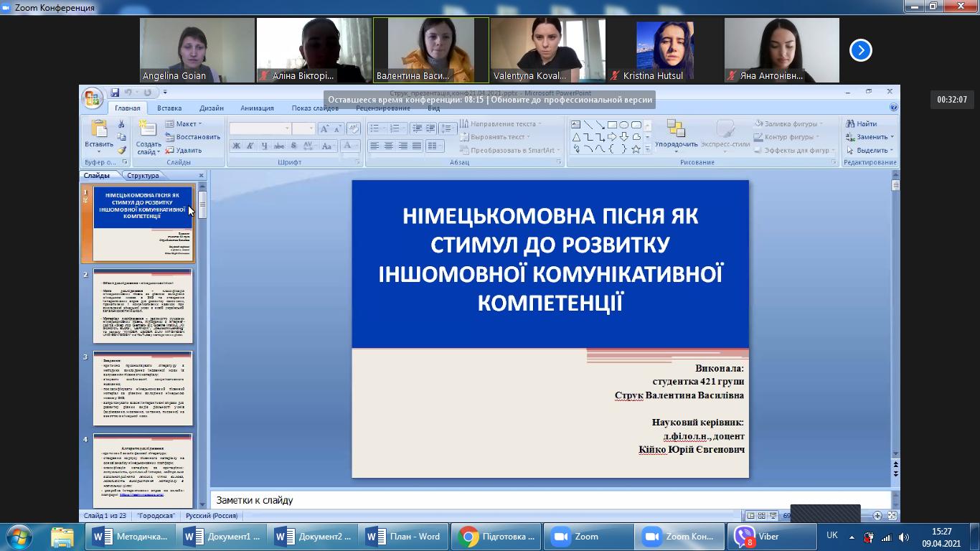
Task: Click the Найти binoculars button
Action: coord(861,123)
